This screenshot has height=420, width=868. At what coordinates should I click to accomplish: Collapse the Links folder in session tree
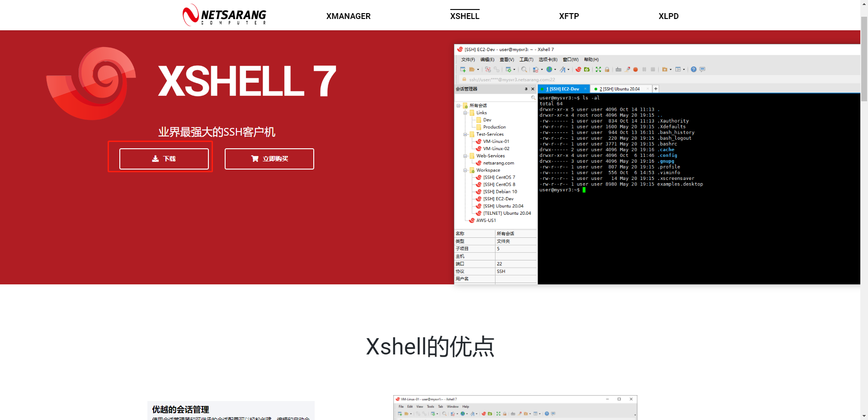[465, 113]
